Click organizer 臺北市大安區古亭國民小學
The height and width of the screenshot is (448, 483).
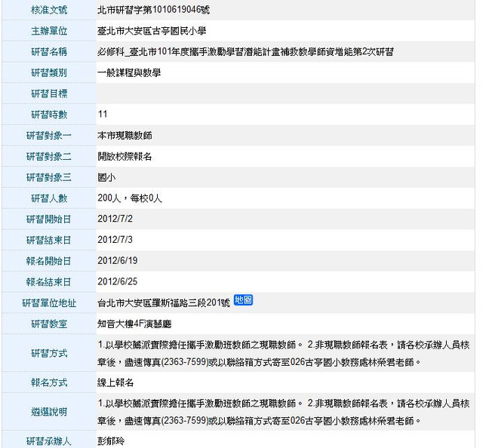click(x=152, y=31)
